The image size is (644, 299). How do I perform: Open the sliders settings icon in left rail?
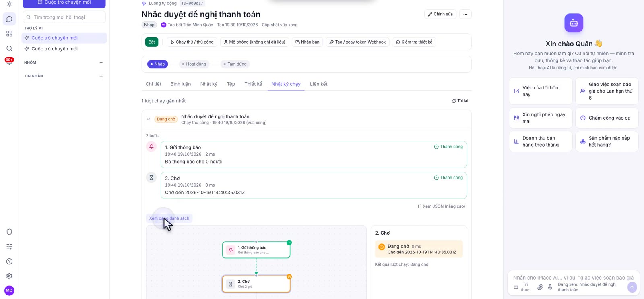click(9, 247)
